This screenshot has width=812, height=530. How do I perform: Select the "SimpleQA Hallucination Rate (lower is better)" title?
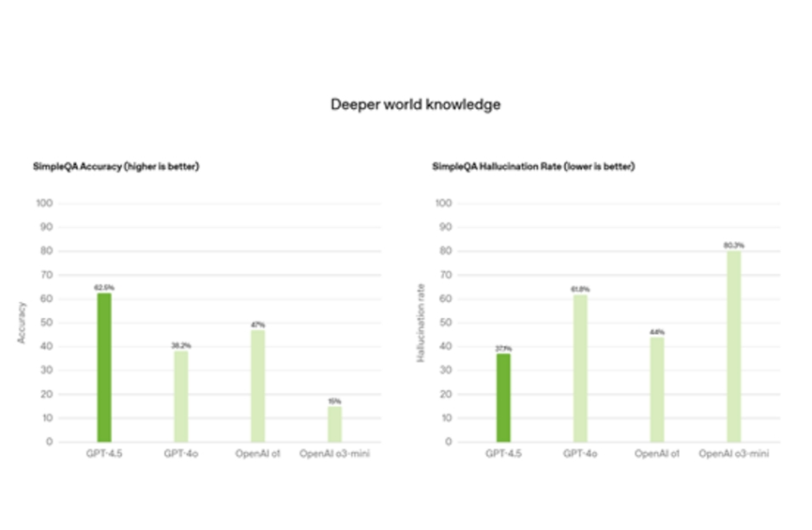coord(533,167)
